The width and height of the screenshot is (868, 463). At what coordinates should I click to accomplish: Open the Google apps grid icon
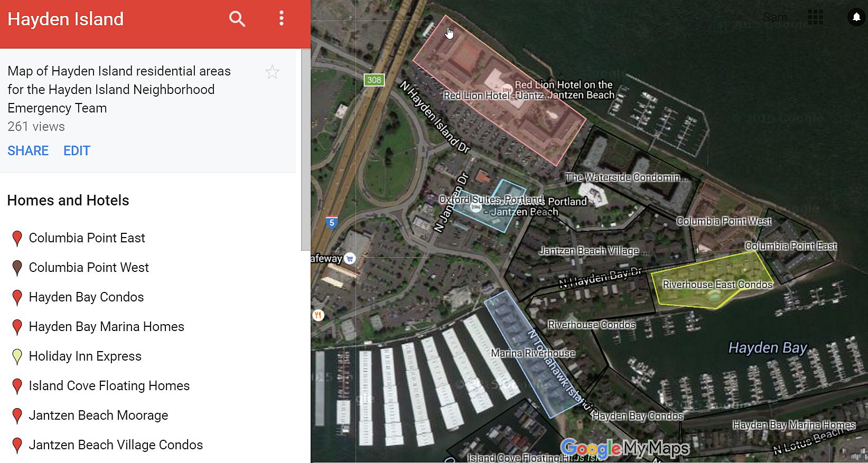[x=815, y=17]
